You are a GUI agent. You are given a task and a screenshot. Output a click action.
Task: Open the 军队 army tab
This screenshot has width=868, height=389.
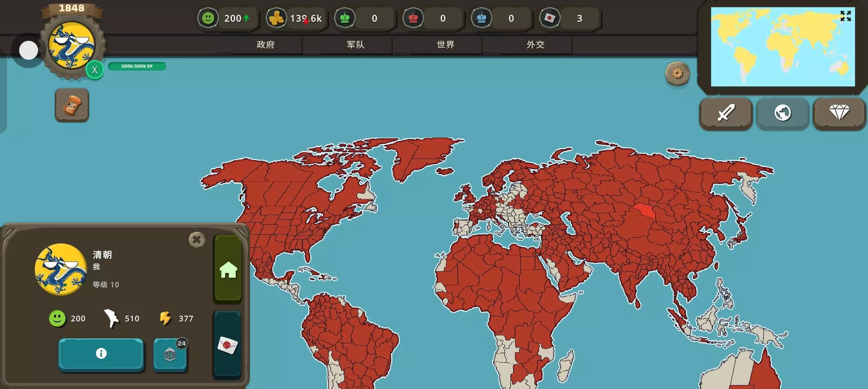pyautogui.click(x=356, y=45)
